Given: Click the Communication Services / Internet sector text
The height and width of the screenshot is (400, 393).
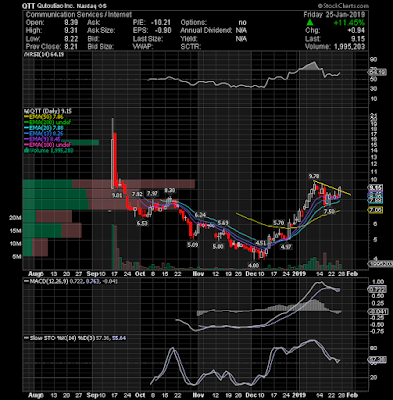Looking at the screenshot, I should tap(79, 15).
